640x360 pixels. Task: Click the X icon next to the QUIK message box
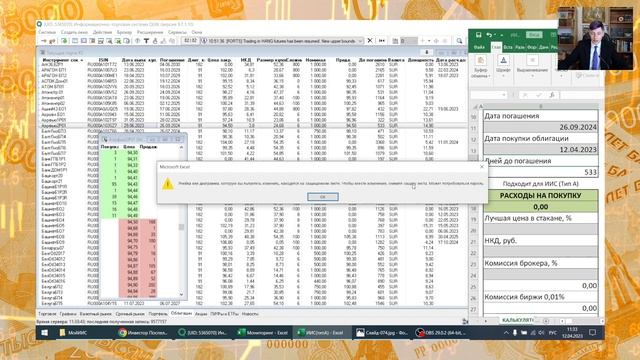pos(370,41)
